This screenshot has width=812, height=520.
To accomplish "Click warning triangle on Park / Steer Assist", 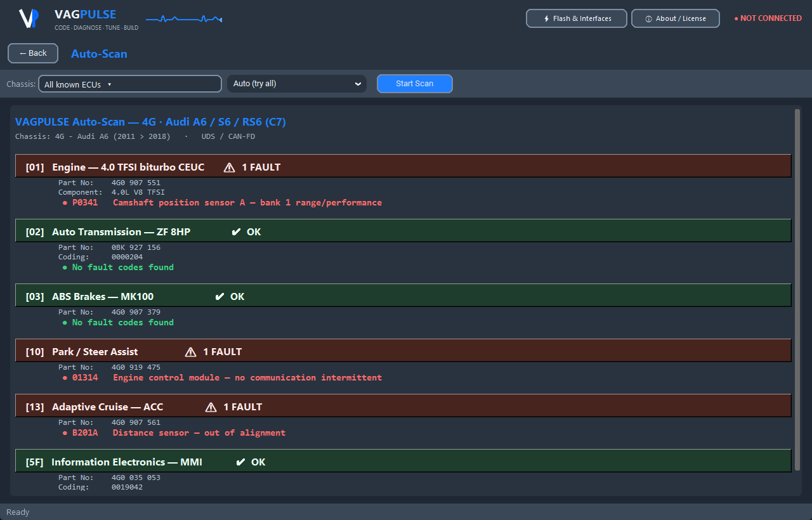I will (x=190, y=352).
